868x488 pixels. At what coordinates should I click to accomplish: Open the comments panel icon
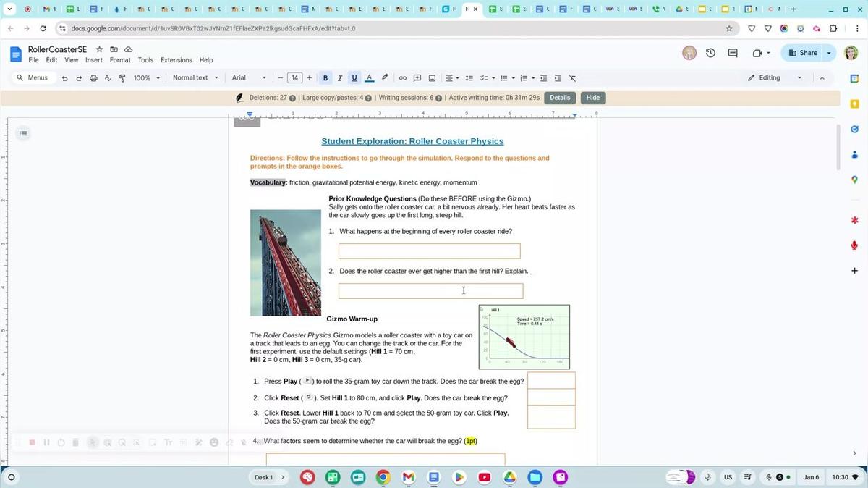click(x=733, y=53)
